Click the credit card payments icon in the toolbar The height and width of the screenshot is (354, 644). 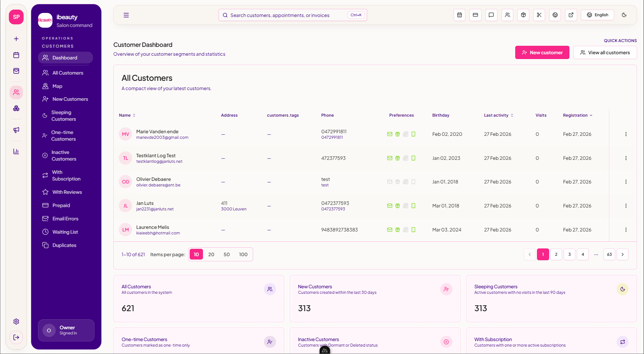pyautogui.click(x=475, y=15)
